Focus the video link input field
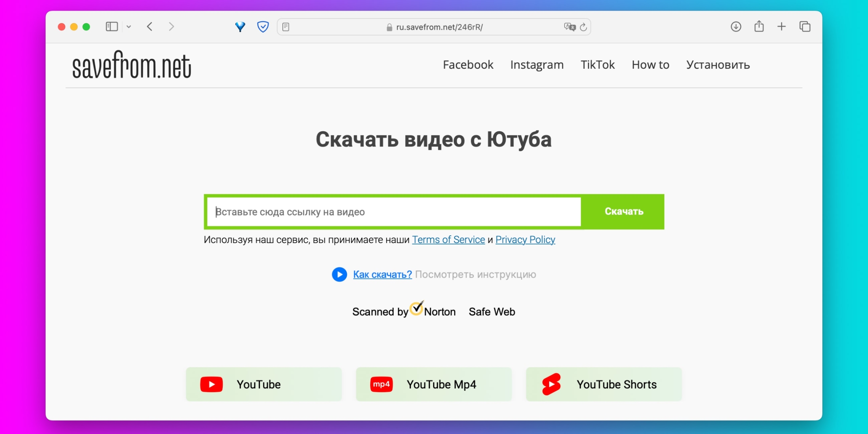Viewport: 868px width, 434px height. tap(394, 212)
